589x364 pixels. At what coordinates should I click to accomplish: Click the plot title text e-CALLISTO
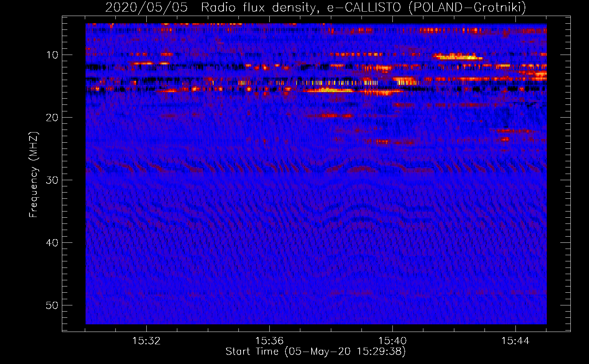coord(364,7)
